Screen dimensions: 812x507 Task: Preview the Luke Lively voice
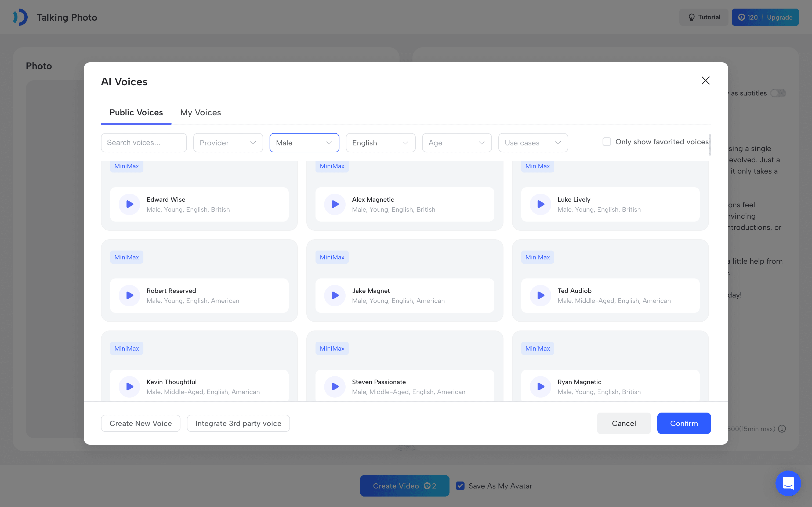[541, 204]
